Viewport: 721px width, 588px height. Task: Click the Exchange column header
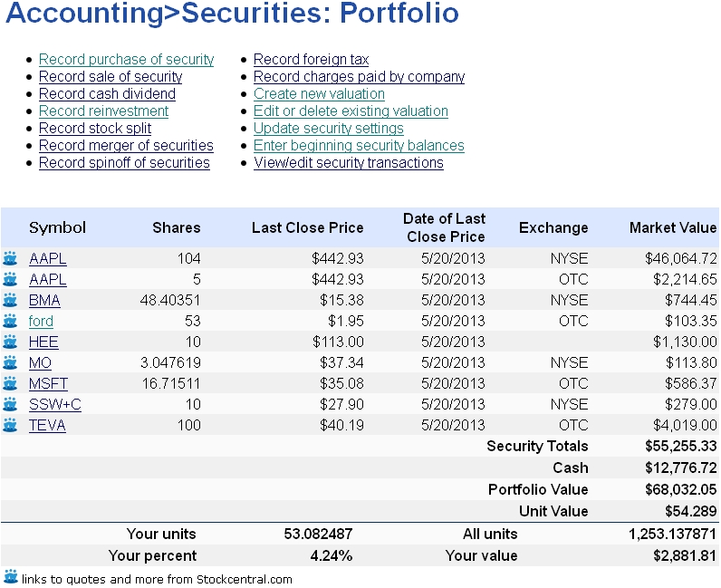(553, 227)
